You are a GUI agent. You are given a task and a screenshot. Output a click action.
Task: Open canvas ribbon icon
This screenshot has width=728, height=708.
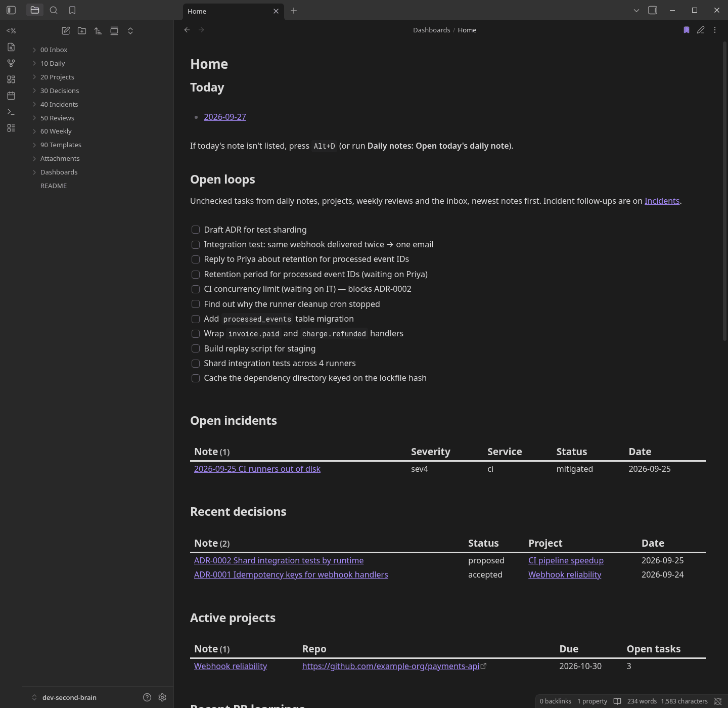click(x=11, y=79)
